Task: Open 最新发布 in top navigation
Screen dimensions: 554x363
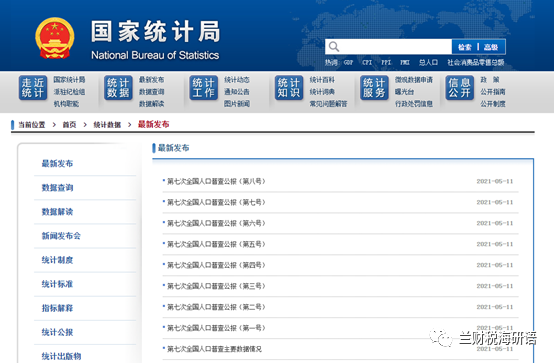Action: [151, 80]
